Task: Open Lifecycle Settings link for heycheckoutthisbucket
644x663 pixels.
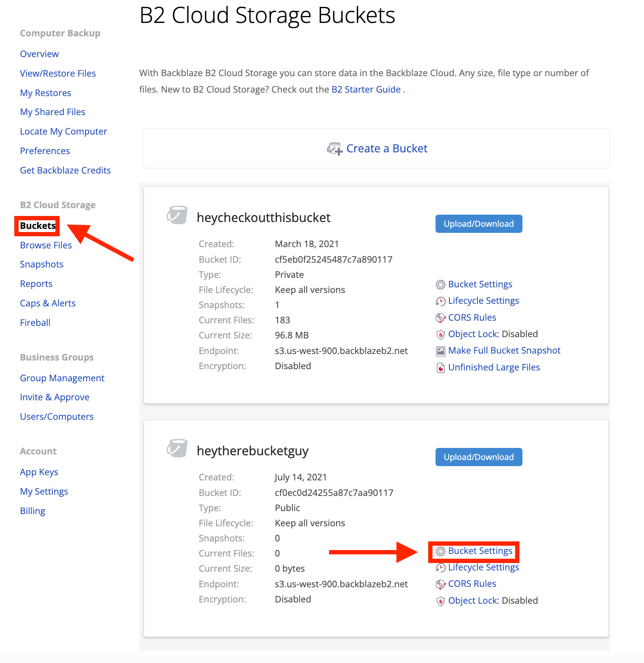Action: [484, 301]
